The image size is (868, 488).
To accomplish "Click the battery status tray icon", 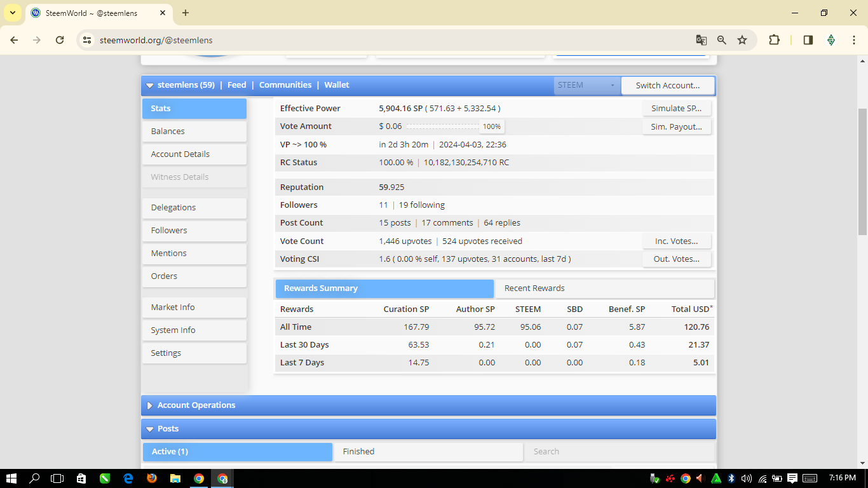I will click(x=777, y=478).
